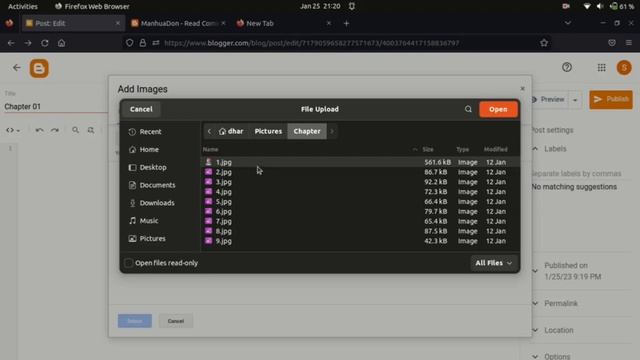Screen dimensions: 640x360
Task: Switch to Post: Edit browser tab
Action: click(73, 23)
